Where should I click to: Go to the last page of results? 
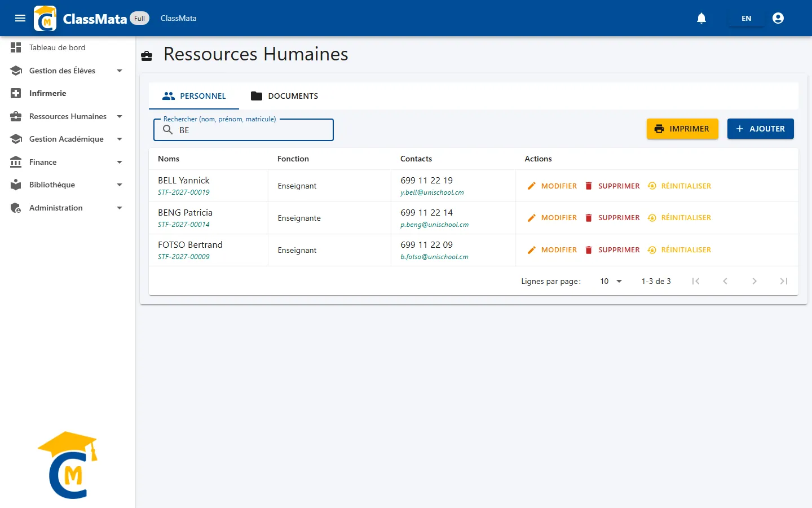tap(784, 281)
